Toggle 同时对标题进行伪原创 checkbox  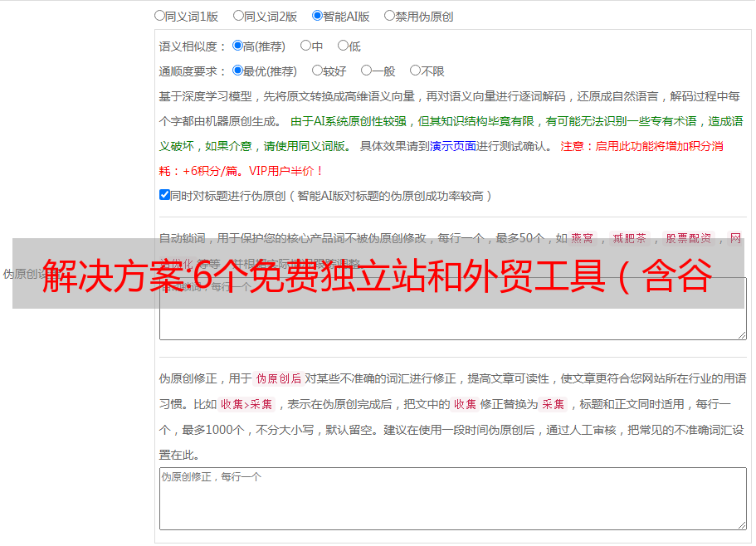(x=164, y=195)
